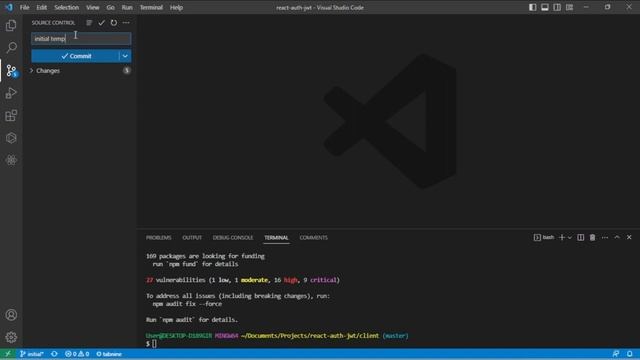Click the blue Commit button
Image resolution: width=640 pixels, height=360 pixels.
point(76,56)
